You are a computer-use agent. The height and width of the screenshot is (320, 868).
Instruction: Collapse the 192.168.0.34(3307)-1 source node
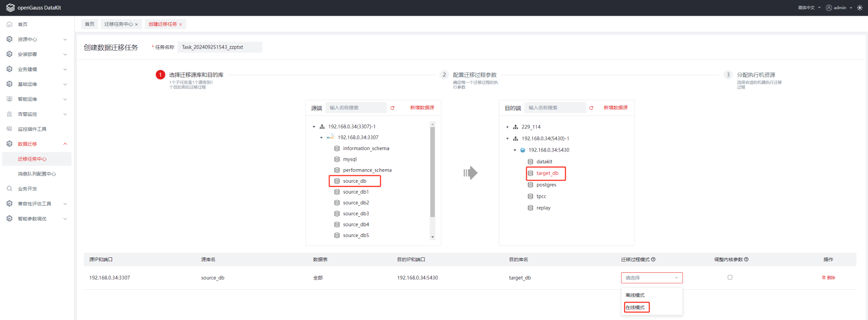click(x=314, y=127)
